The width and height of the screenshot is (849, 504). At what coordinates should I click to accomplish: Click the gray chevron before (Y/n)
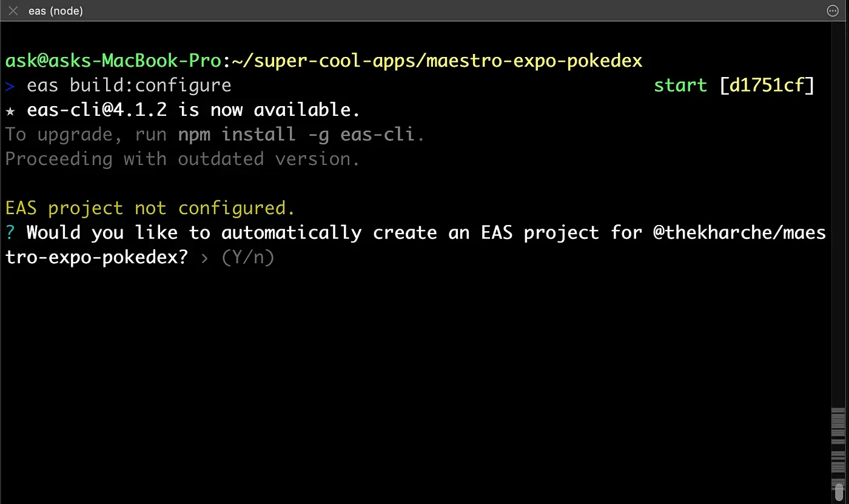click(204, 258)
